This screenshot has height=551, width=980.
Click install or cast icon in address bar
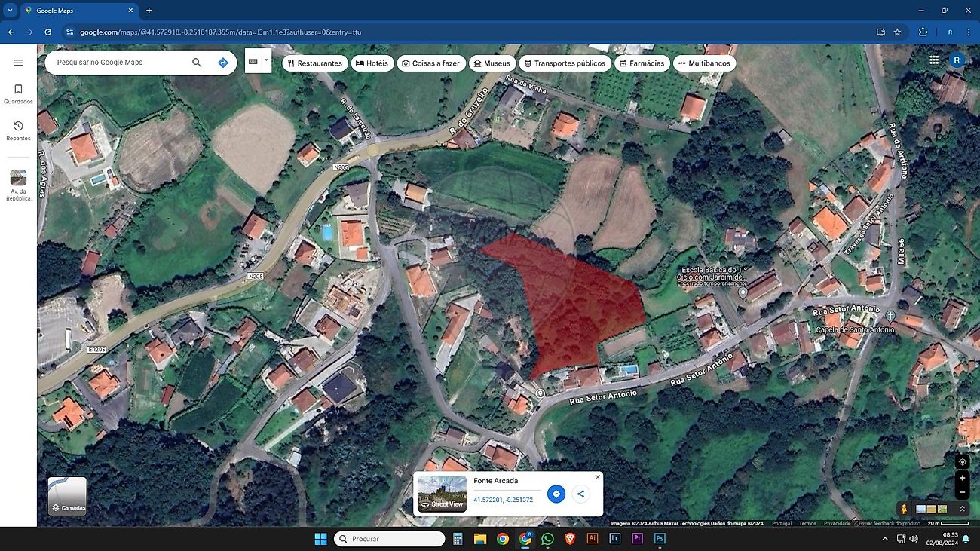coord(880,32)
